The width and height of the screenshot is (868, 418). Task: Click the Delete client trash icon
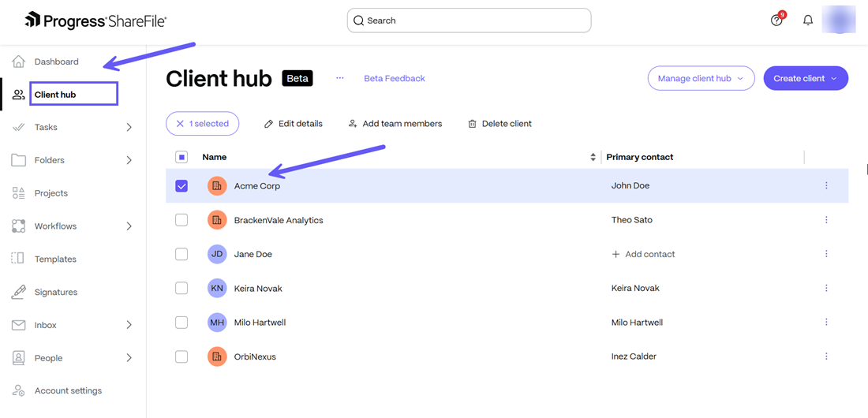pos(472,124)
